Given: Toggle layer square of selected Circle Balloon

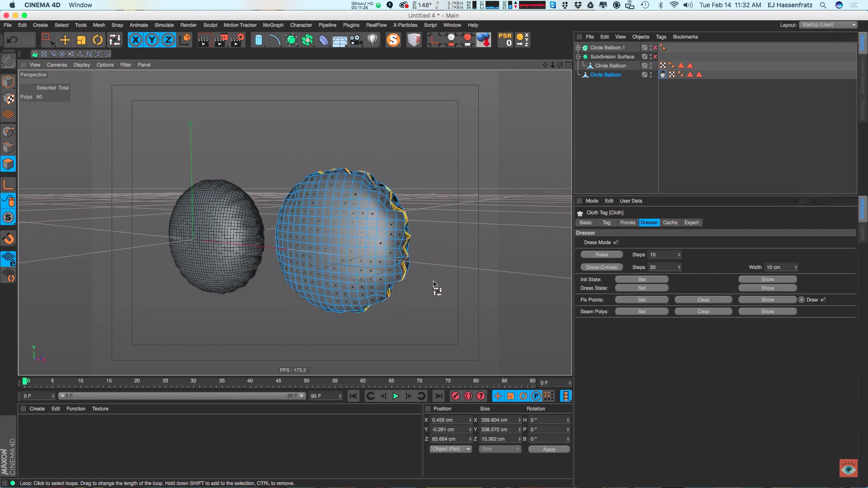Looking at the screenshot, I should pyautogui.click(x=645, y=75).
